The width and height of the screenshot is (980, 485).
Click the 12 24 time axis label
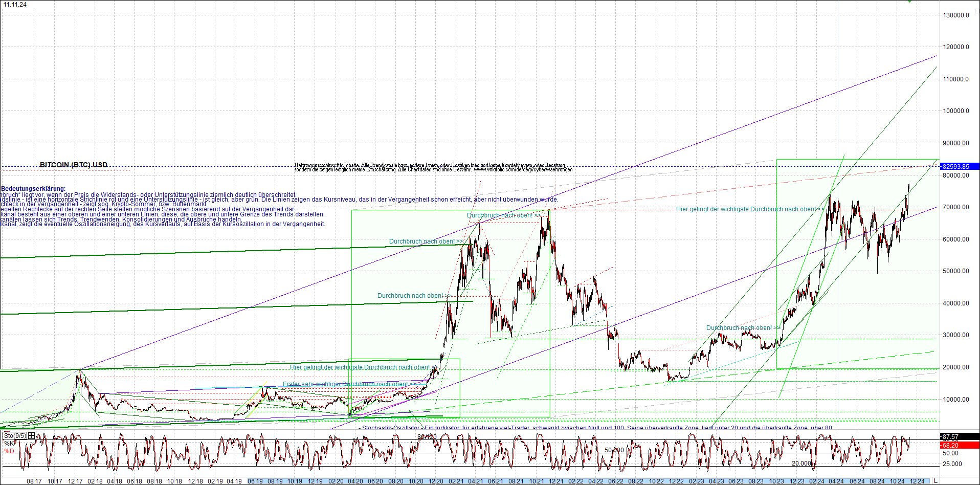(917, 481)
